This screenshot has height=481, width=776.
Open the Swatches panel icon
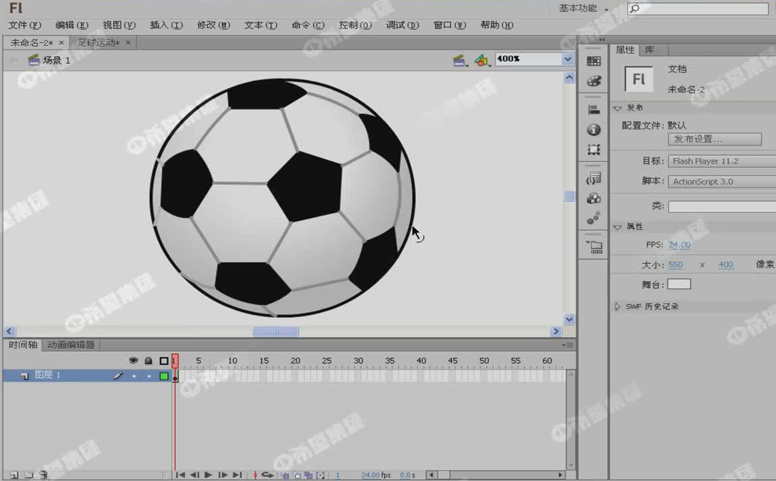click(593, 60)
